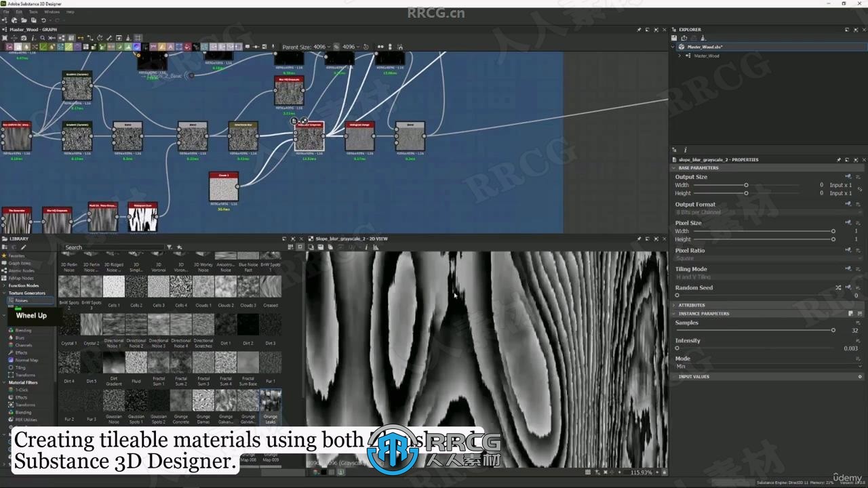The image size is (868, 488).
Task: Click the New Substance graph icon
Action: point(5,20)
